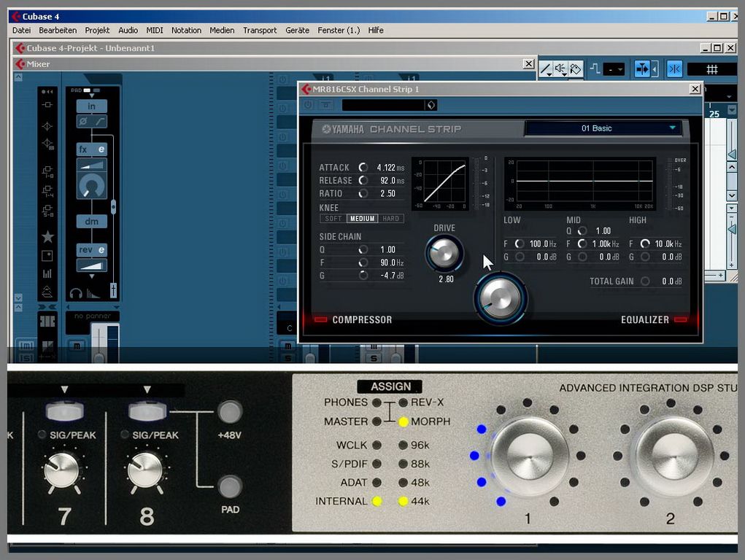Open rev editor with the 'e' button

(x=101, y=250)
